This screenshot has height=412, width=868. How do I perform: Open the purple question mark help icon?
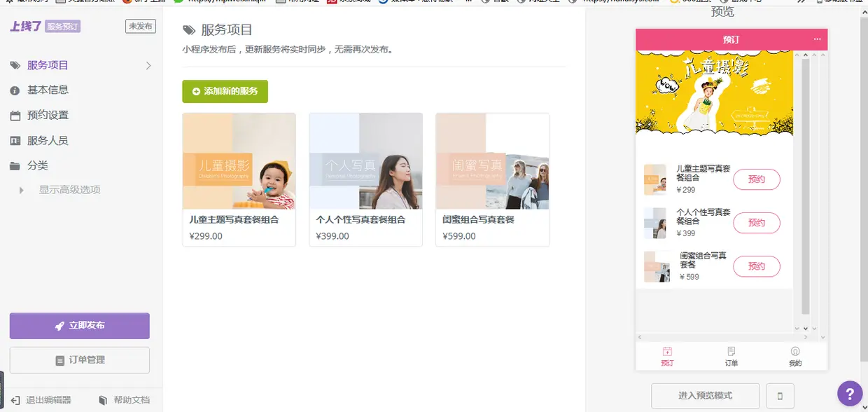tap(849, 394)
